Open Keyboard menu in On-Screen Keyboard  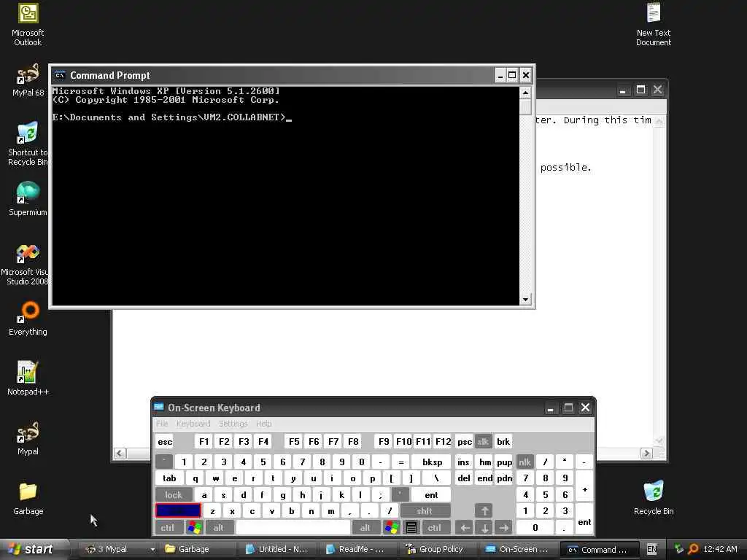(x=193, y=424)
